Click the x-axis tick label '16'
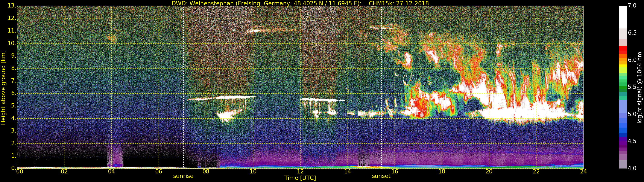Image resolution: width=644 pixels, height=182 pixels. (395, 172)
